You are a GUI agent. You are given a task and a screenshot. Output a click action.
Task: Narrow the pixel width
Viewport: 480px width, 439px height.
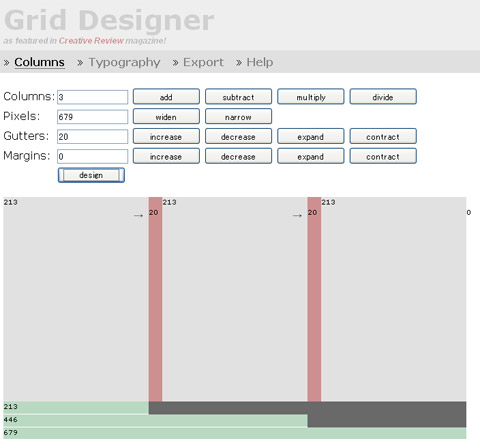click(x=238, y=117)
